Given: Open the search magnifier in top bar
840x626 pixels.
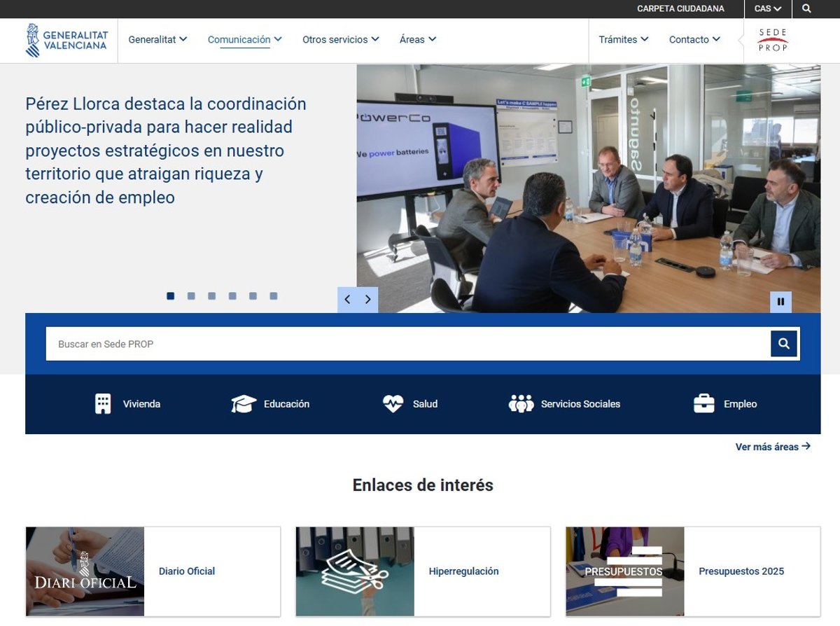Looking at the screenshot, I should pos(806,9).
